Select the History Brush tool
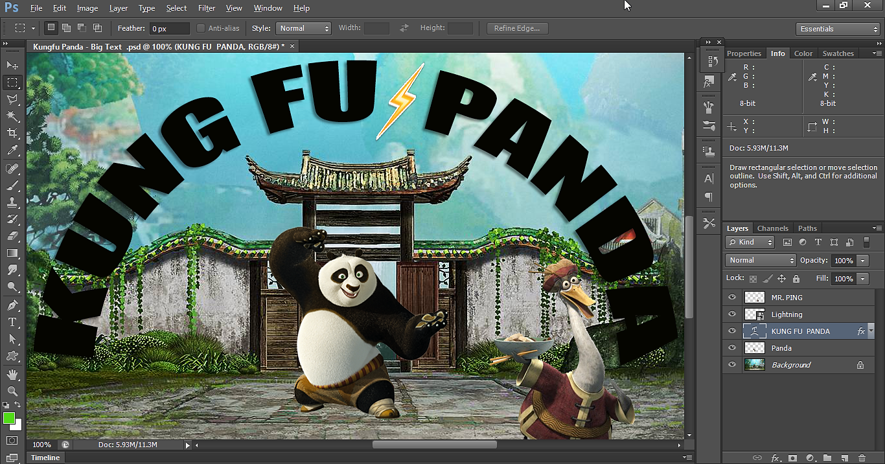The width and height of the screenshot is (886, 466). (x=12, y=219)
